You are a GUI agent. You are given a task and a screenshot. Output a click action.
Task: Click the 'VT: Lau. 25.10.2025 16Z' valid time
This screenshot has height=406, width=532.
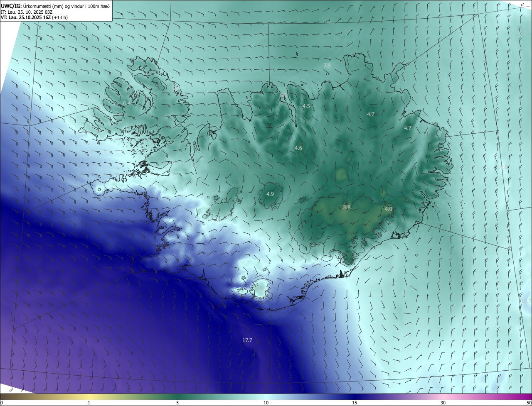[x=26, y=18]
